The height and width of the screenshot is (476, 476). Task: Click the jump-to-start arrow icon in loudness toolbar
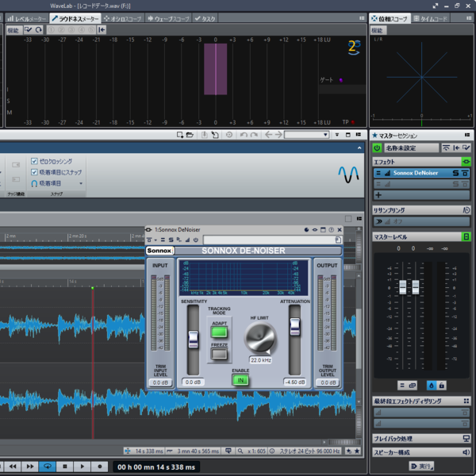point(102,30)
